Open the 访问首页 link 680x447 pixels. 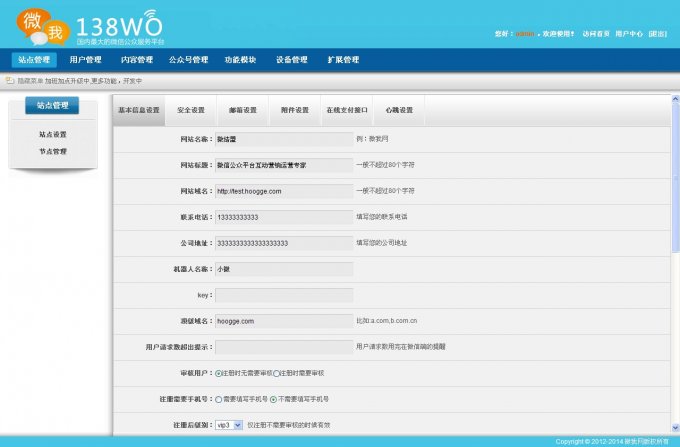(x=595, y=34)
